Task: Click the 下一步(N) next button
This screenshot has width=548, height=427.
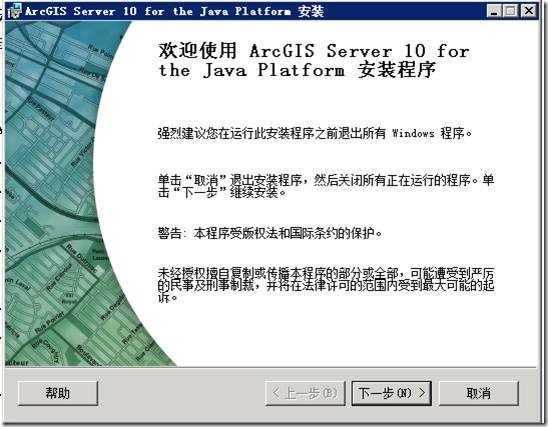Action: click(x=391, y=393)
